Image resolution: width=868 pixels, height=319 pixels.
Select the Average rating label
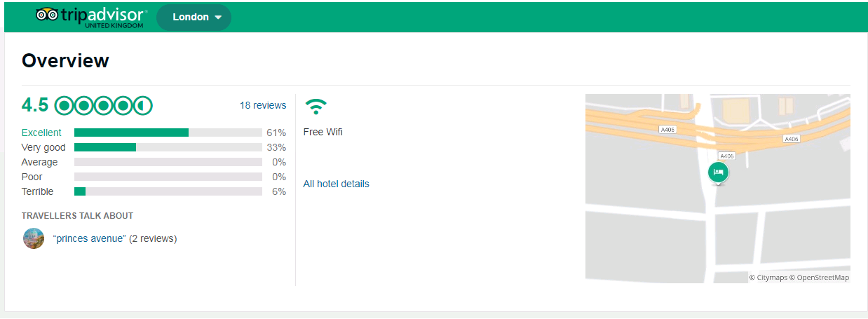(39, 162)
